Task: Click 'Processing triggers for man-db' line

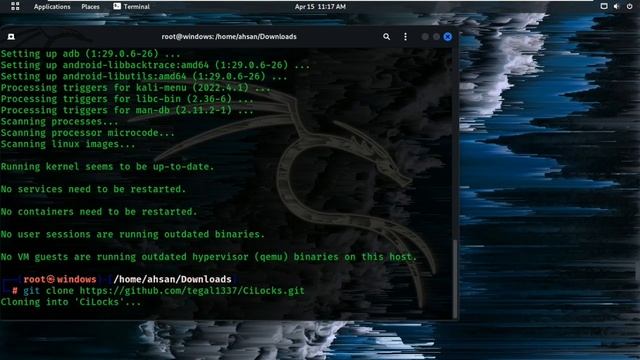Action: coord(127,110)
